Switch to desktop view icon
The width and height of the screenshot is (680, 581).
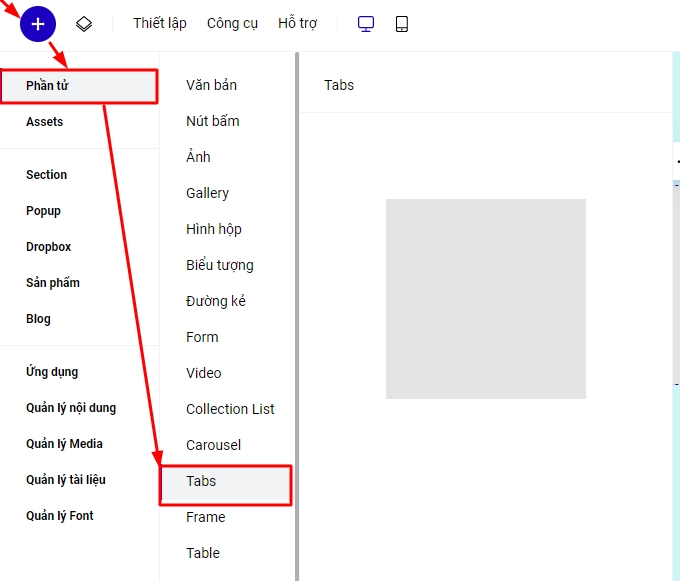coord(366,24)
